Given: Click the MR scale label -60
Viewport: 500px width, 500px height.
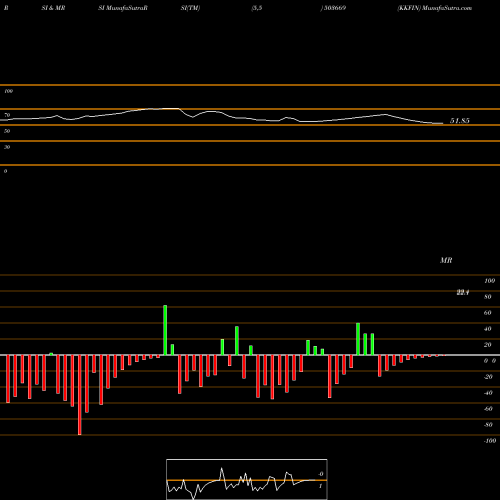Looking at the screenshot, I should click(x=488, y=409).
